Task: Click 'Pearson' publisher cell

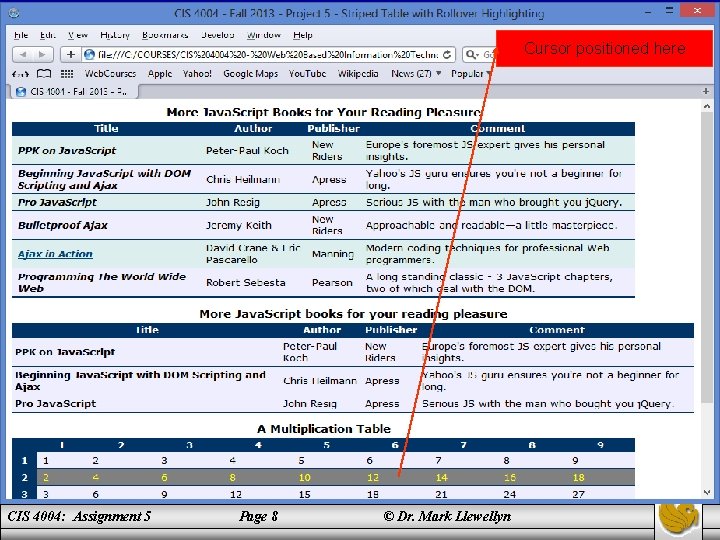Action: point(332,282)
